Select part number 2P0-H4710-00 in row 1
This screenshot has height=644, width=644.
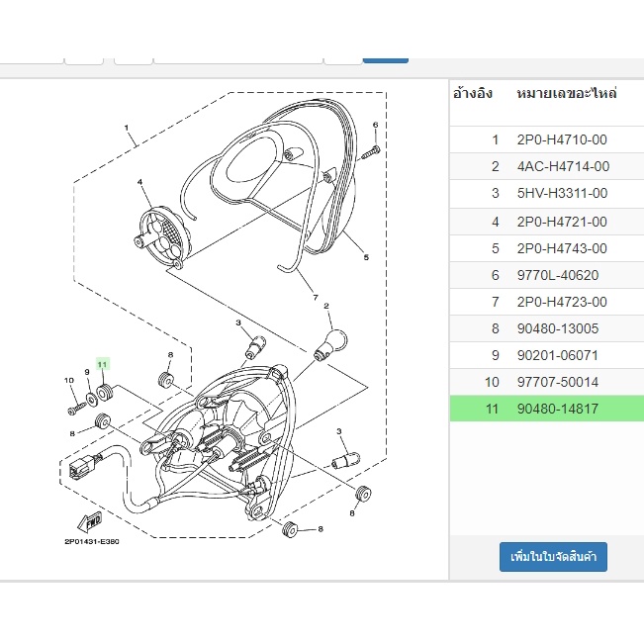click(562, 140)
